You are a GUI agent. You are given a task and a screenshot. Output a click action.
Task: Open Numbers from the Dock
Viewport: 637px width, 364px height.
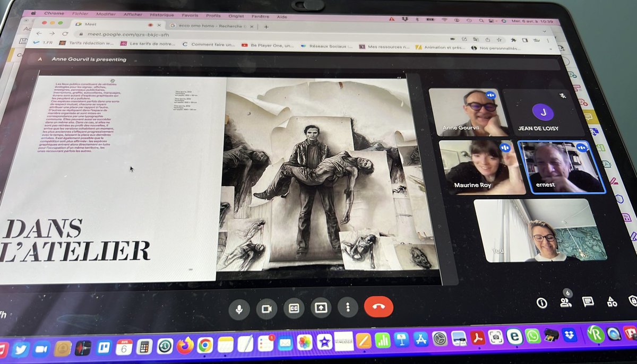tap(382, 340)
